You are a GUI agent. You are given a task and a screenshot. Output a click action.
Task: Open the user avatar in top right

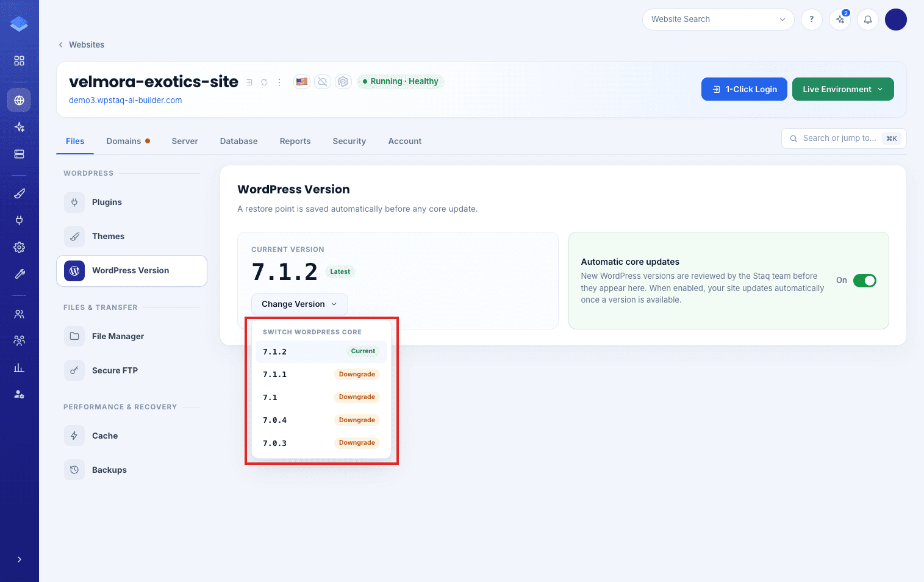pos(895,20)
